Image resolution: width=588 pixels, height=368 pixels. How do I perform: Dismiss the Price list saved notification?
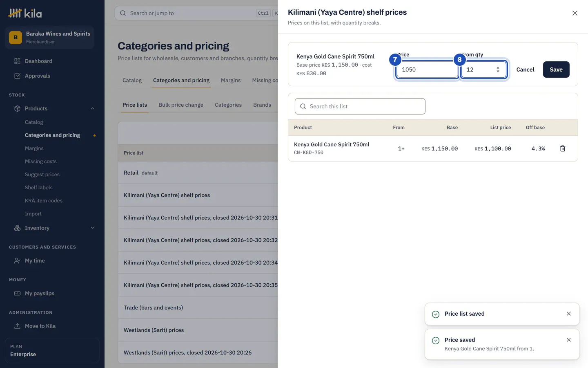tap(569, 314)
